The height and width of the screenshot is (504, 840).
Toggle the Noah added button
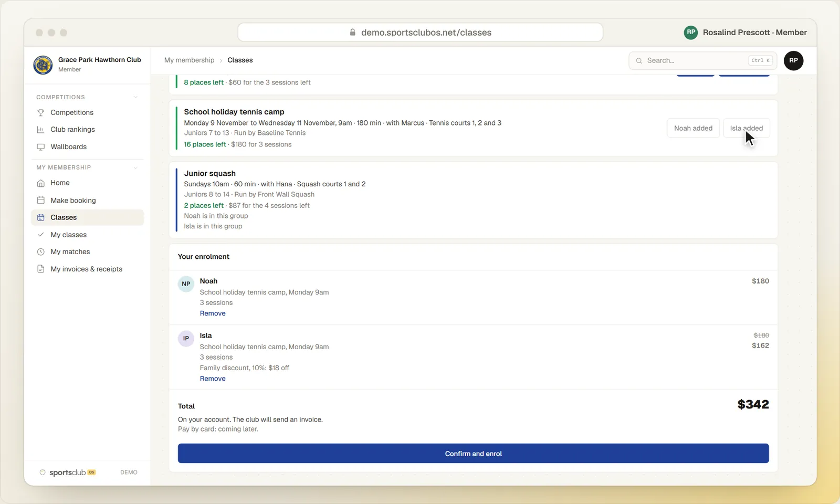tap(693, 128)
